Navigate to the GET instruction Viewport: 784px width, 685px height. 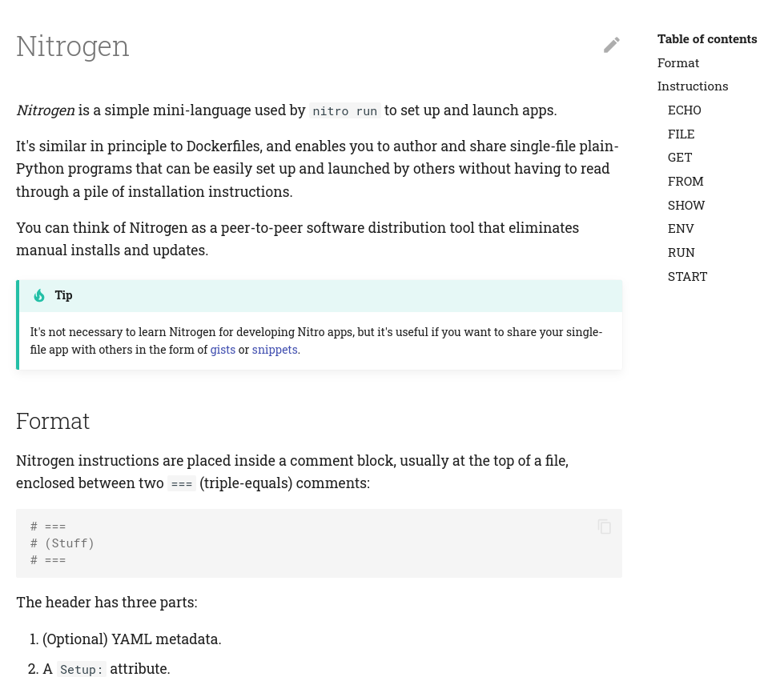680,157
